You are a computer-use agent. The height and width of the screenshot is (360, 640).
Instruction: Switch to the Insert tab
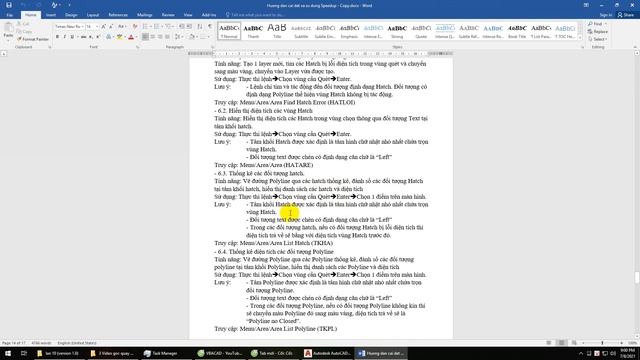click(x=51, y=15)
